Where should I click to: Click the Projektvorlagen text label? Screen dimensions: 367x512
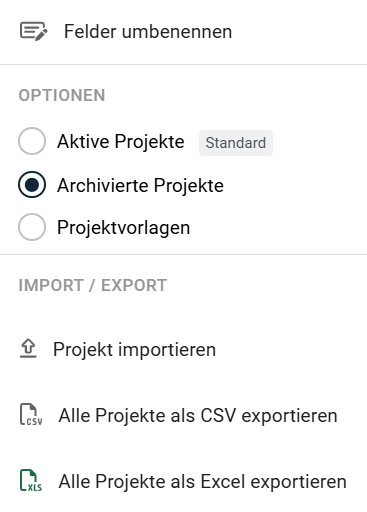click(124, 228)
